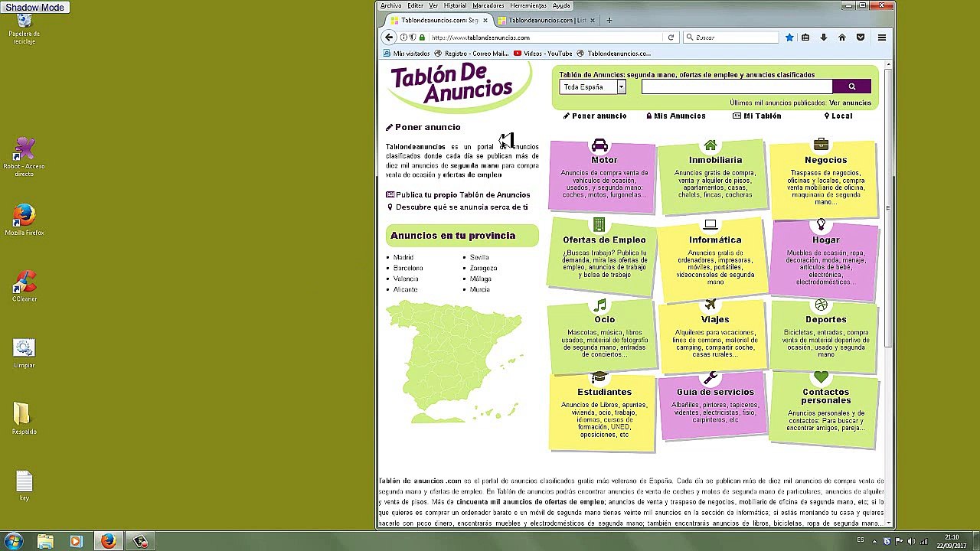Select Madrid province link
980x551 pixels.
pos(403,257)
